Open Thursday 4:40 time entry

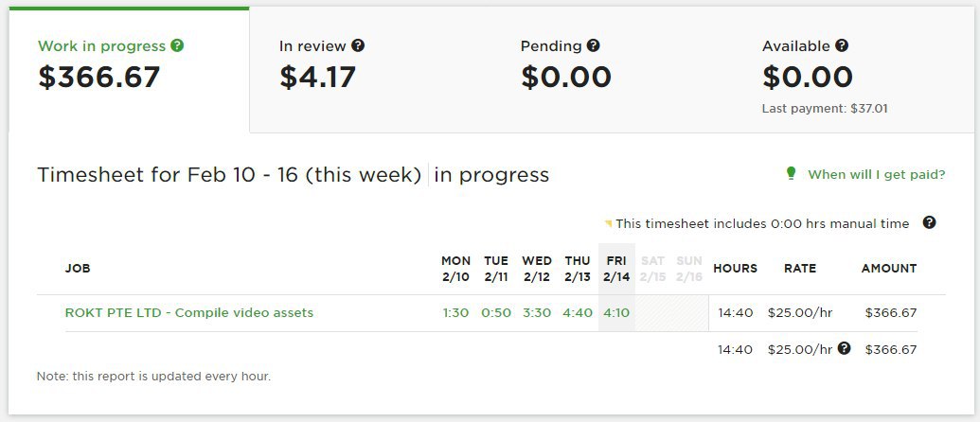point(578,312)
